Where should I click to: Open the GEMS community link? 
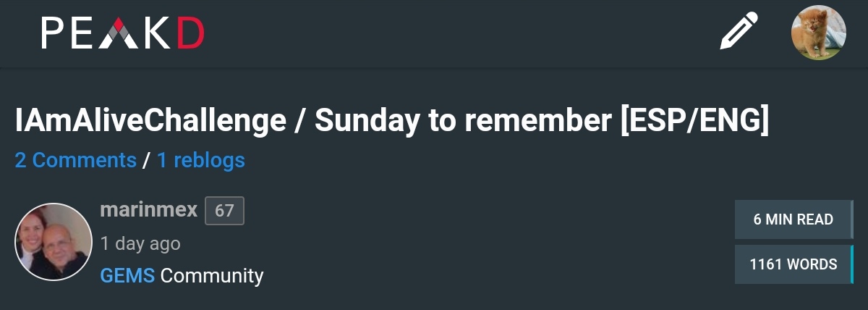127,275
